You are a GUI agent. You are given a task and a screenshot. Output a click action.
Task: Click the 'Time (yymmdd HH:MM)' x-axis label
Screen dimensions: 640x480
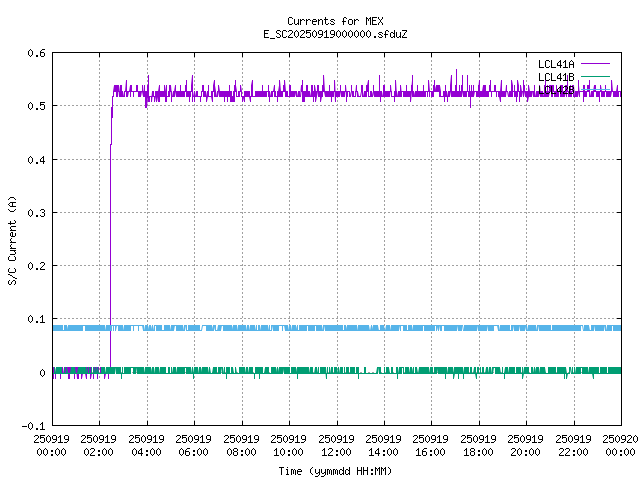[335, 470]
